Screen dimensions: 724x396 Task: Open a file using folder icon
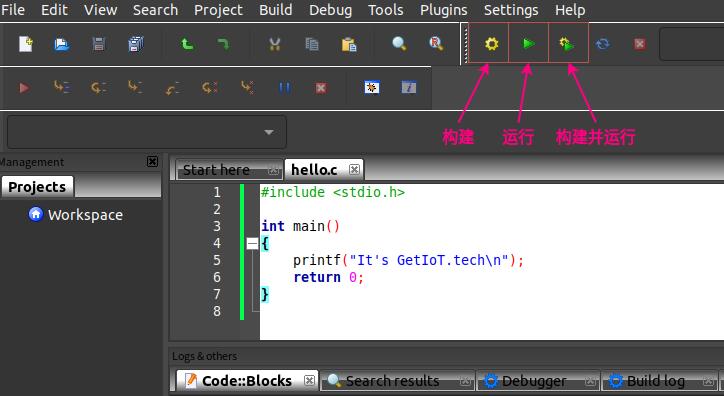point(62,44)
